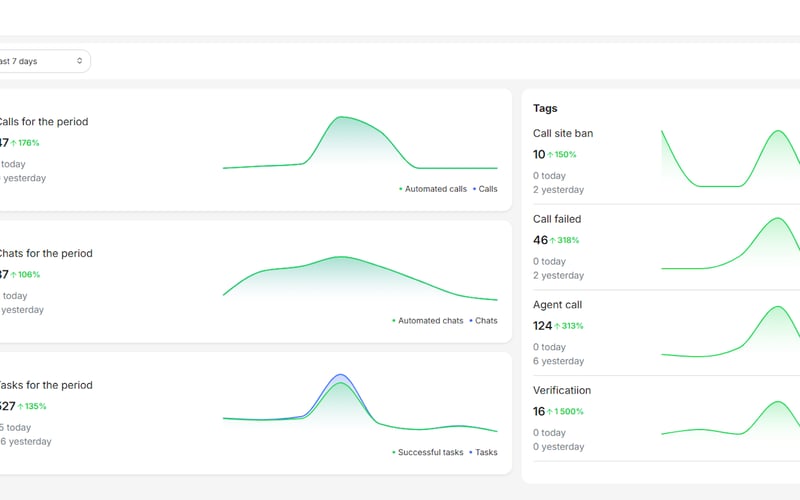
Task: Click the Calls period area chart
Action: [x=360, y=143]
